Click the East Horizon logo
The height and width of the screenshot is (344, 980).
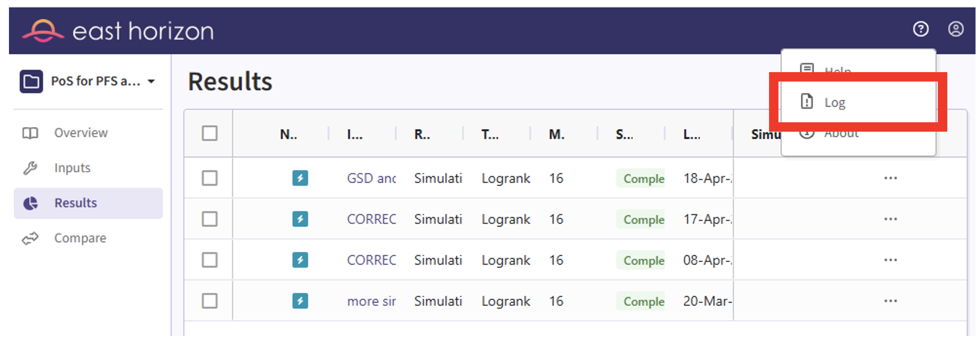pyautogui.click(x=118, y=31)
